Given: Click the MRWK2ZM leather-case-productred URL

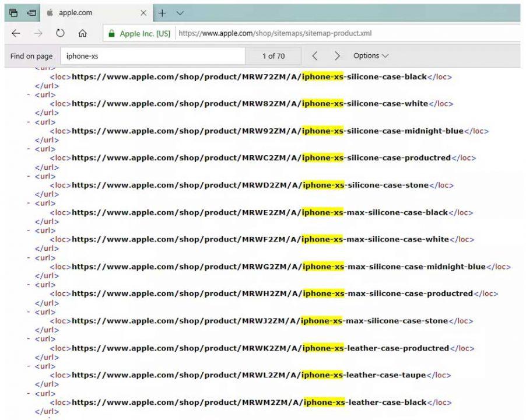Looking at the screenshot, I should click(260, 348).
